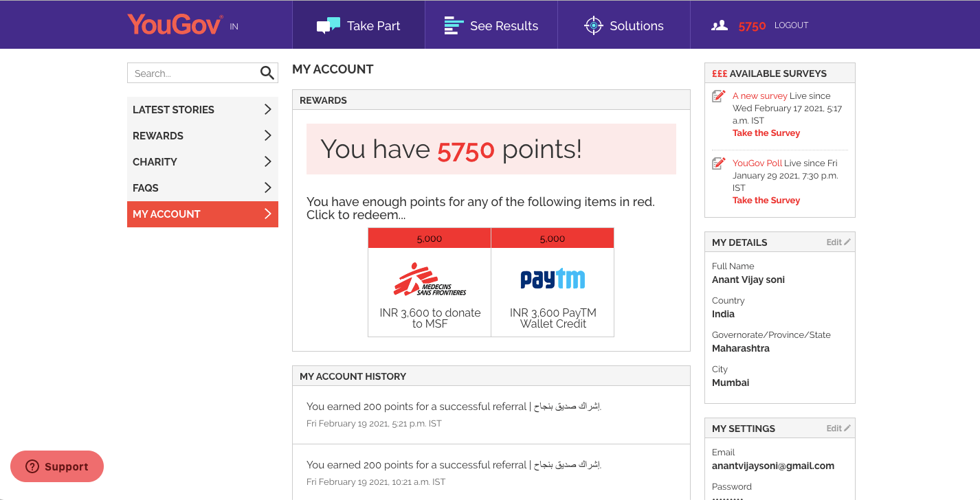Expand Charity sidebar chevron arrow
This screenshot has width=980, height=500.
[x=268, y=161]
